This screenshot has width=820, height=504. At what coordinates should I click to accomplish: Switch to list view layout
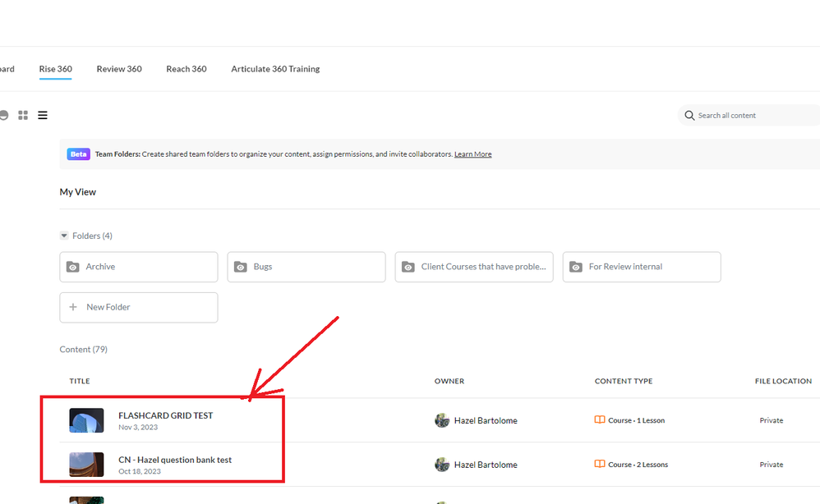[43, 116]
